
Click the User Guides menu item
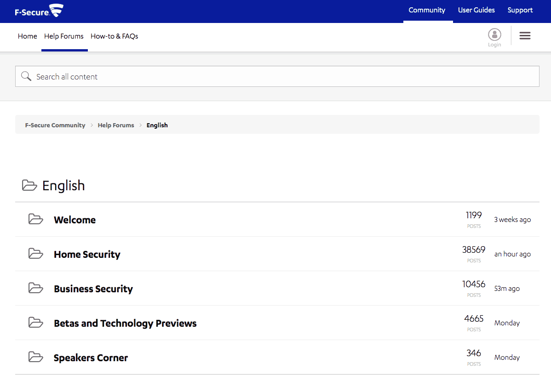pyautogui.click(x=476, y=10)
